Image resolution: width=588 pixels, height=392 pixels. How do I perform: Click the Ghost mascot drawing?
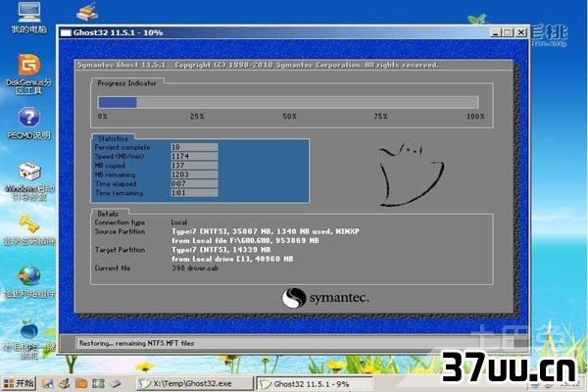click(411, 174)
